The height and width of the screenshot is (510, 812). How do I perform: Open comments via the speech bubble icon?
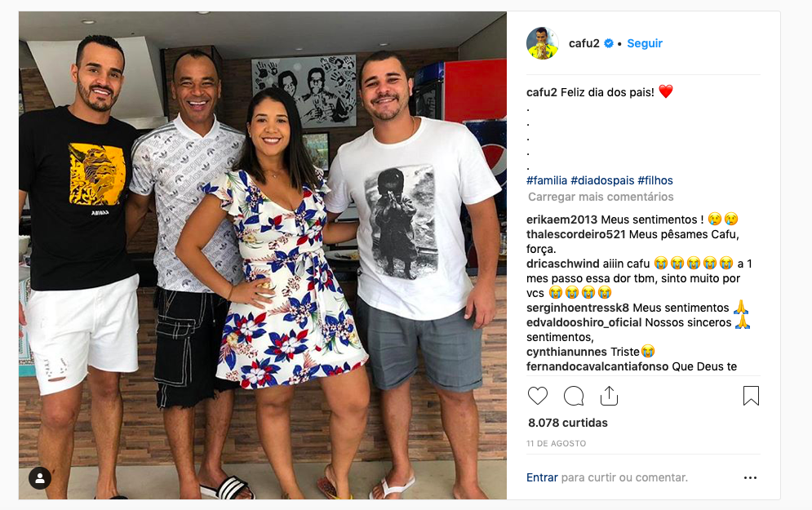pyautogui.click(x=573, y=396)
